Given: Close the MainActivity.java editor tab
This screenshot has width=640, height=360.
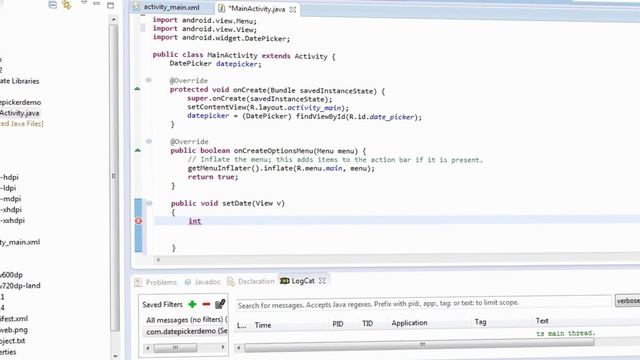Looking at the screenshot, I should (x=293, y=9).
